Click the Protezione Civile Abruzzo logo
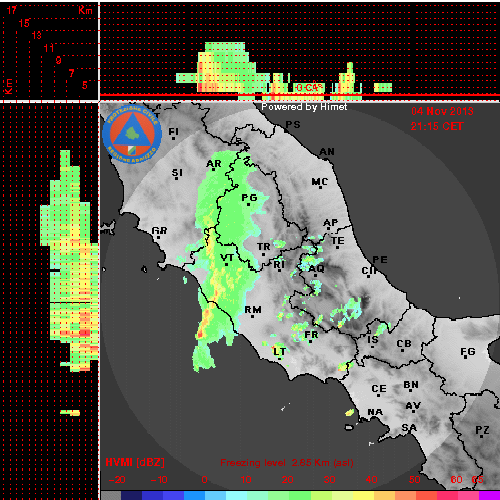500x500 pixels. click(132, 134)
